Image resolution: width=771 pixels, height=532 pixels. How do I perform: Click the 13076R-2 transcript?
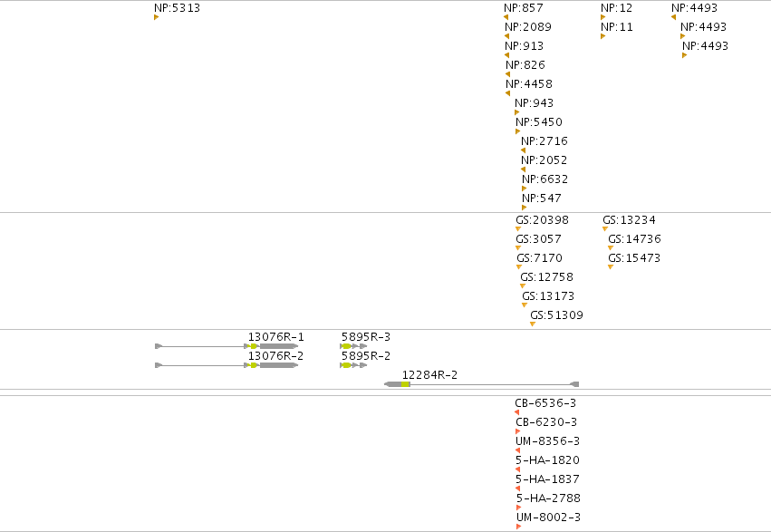tap(226, 365)
